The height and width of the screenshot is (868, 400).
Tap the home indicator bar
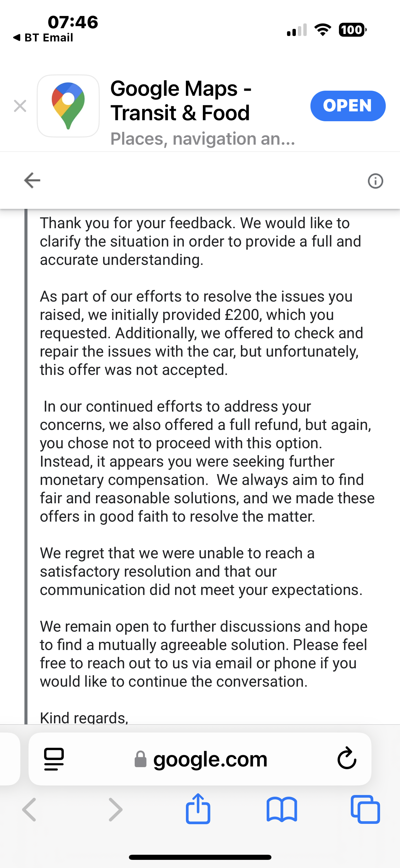[200, 857]
